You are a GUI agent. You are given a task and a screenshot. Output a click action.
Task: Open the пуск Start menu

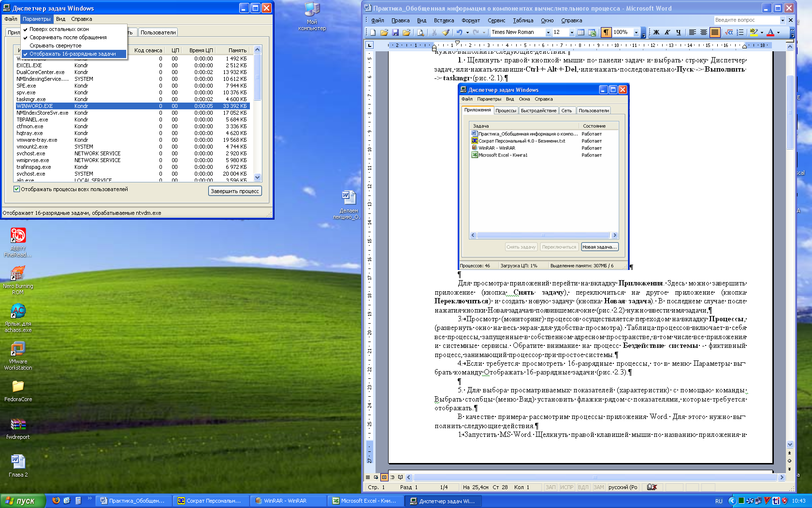tap(22, 501)
